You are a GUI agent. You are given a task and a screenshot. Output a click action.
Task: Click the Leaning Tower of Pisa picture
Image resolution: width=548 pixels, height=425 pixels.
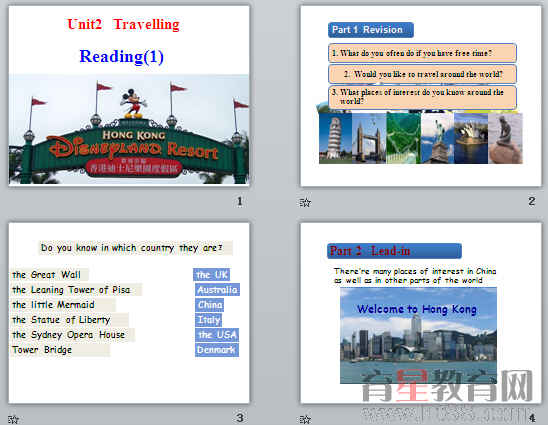tap(335, 138)
